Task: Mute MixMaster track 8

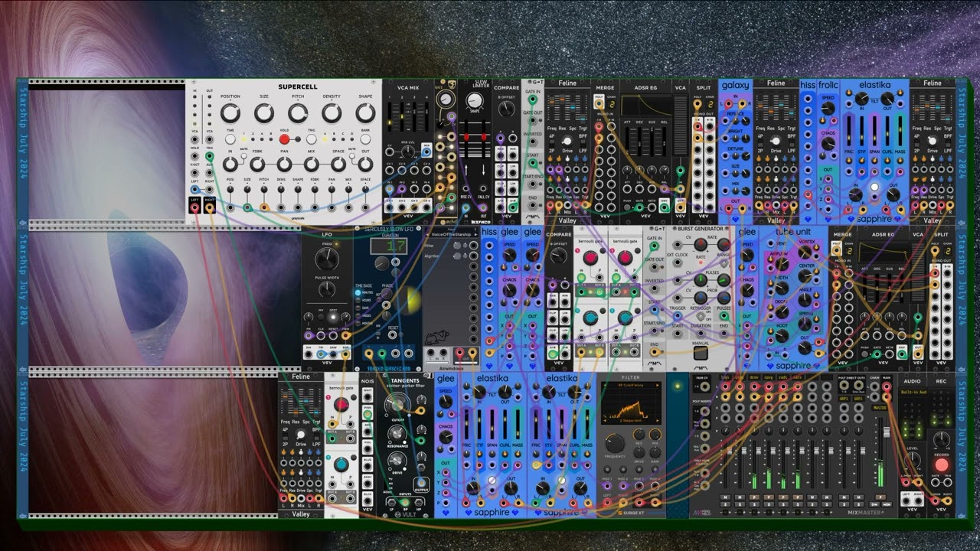Action: pyautogui.click(x=827, y=497)
